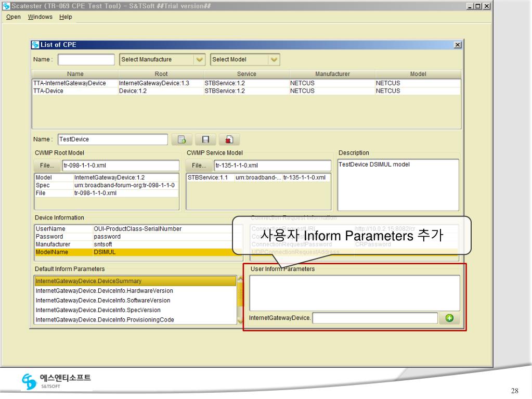The width and height of the screenshot is (532, 399).
Task: Click the Description text area
Action: [398, 185]
